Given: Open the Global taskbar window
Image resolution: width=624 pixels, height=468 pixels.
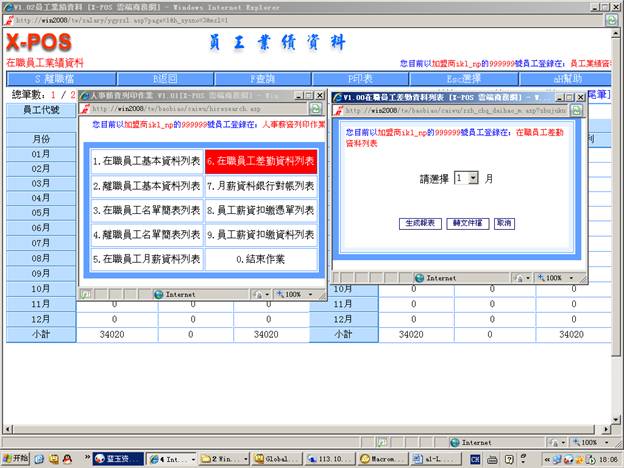Looking at the screenshot, I should (277, 459).
